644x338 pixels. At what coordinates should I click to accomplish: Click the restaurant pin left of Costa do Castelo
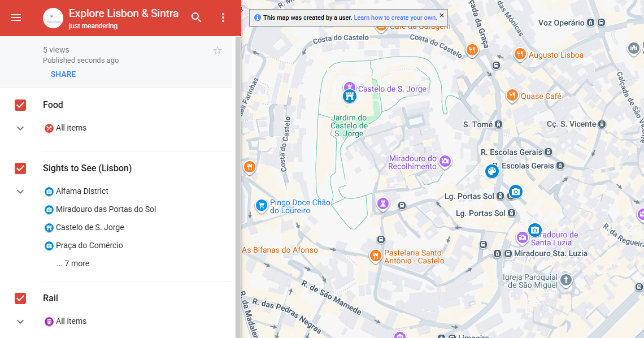click(x=249, y=167)
